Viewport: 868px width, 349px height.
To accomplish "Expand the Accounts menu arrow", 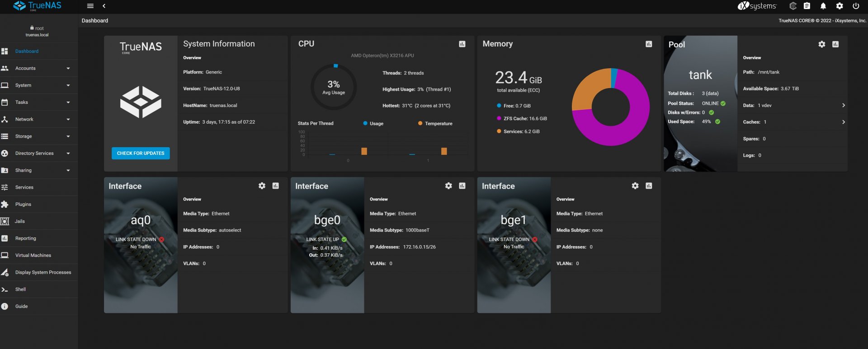I will (68, 69).
